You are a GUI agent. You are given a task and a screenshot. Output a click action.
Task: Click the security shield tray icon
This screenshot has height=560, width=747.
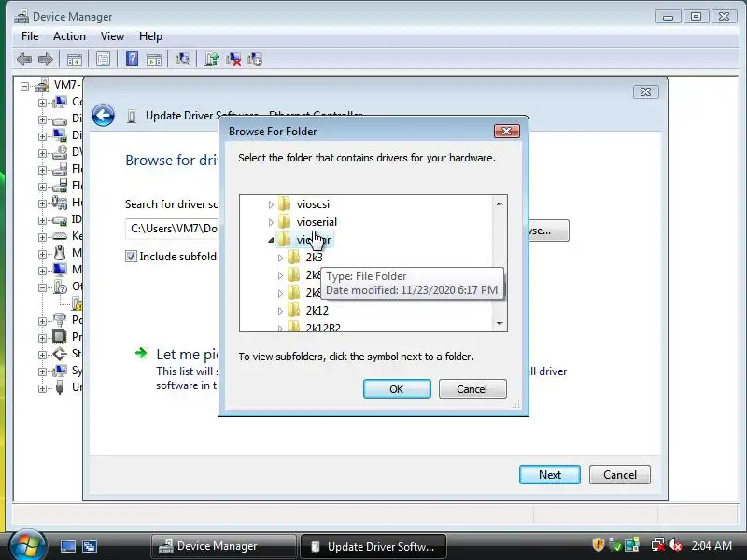pos(599,544)
